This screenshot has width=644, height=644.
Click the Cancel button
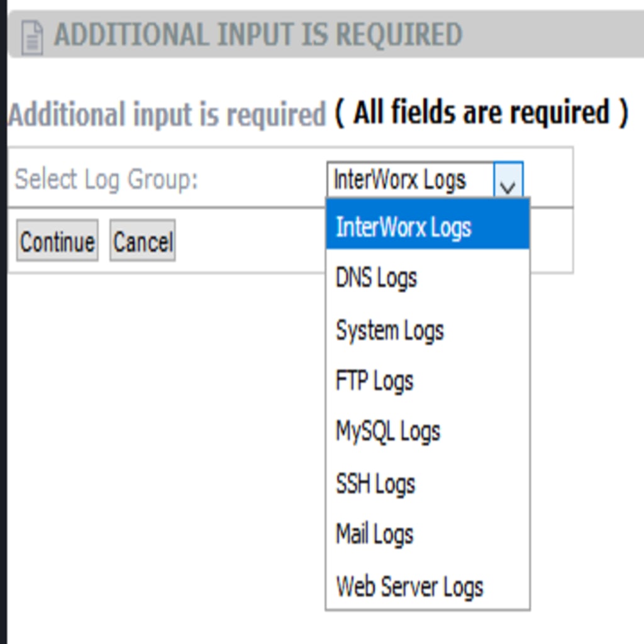point(143,241)
